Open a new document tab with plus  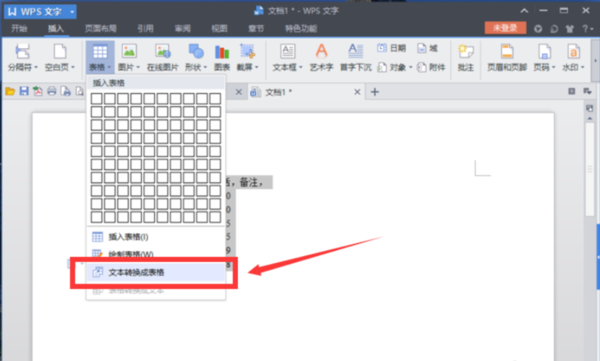(375, 92)
